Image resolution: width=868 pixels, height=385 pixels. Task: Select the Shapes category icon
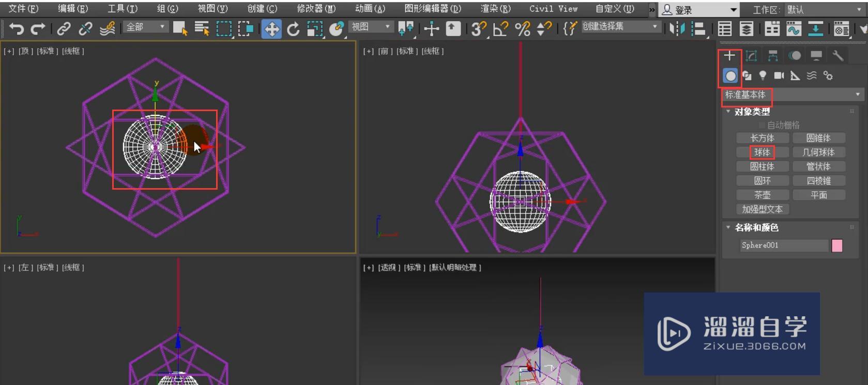tap(747, 76)
